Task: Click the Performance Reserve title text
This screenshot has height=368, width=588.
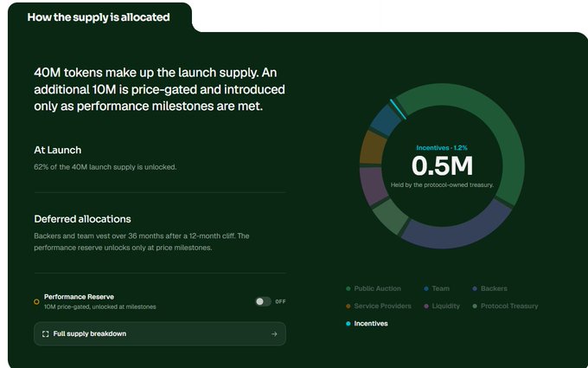Action: tap(80, 297)
